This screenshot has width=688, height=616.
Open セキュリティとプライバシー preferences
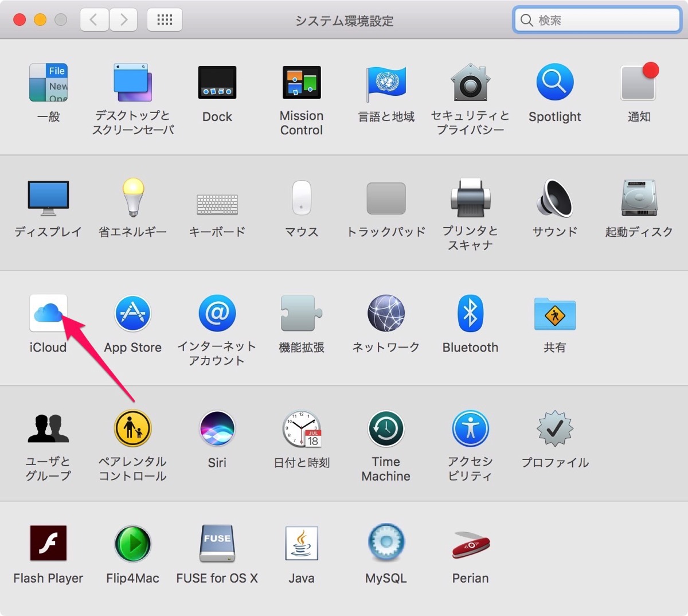tap(470, 83)
